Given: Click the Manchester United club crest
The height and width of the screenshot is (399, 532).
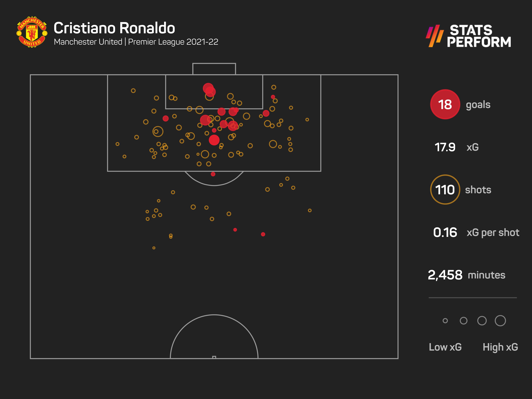Looking at the screenshot, I should (32, 32).
